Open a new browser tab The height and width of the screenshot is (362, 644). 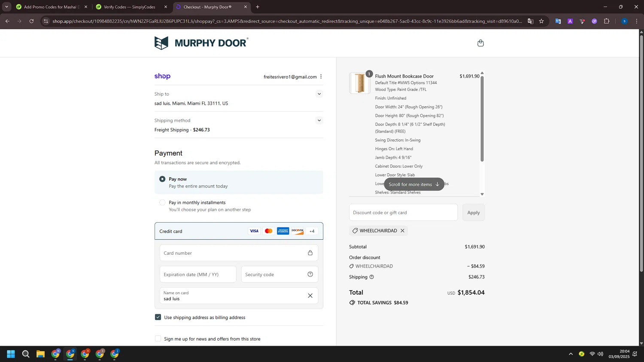pos(258,7)
